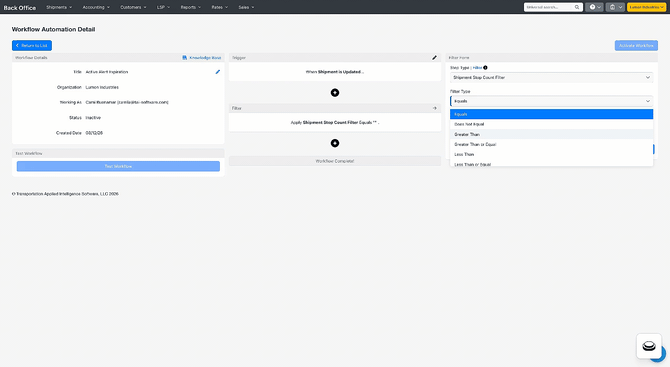Click the Organization value Lumon Industries
The width and height of the screenshot is (670, 367).
[102, 87]
